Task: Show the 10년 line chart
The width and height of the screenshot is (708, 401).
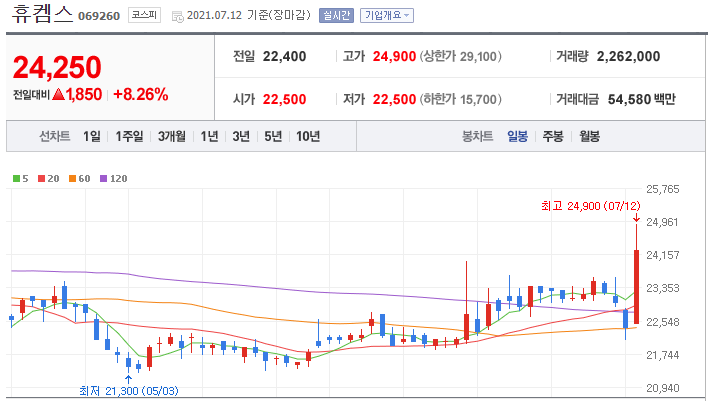Action: 308,136
